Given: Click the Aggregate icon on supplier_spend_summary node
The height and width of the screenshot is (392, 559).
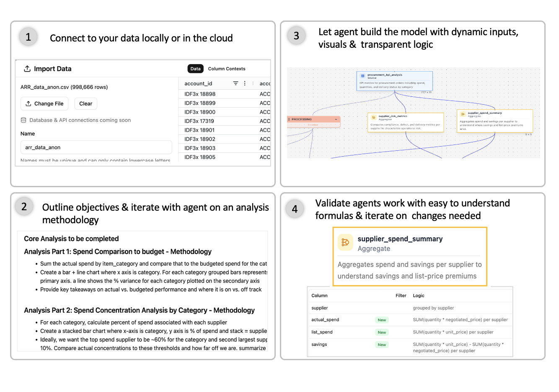Looking at the screenshot, I should [463, 114].
